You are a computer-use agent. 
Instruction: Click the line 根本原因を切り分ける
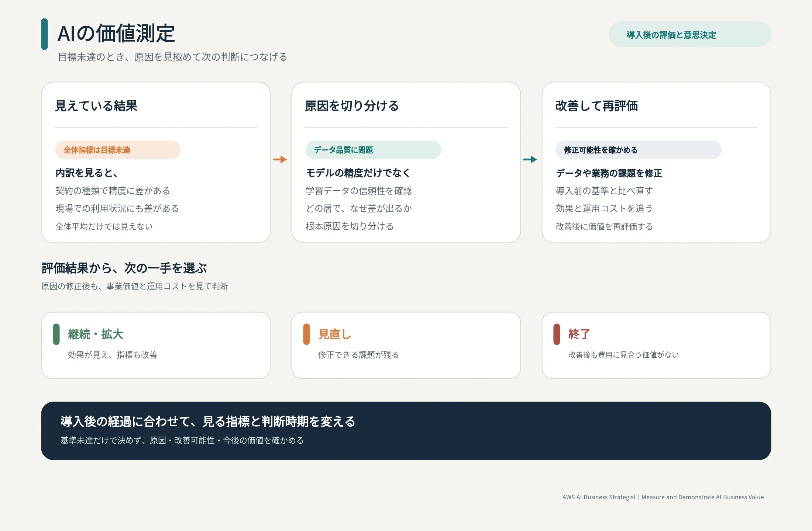click(x=350, y=226)
